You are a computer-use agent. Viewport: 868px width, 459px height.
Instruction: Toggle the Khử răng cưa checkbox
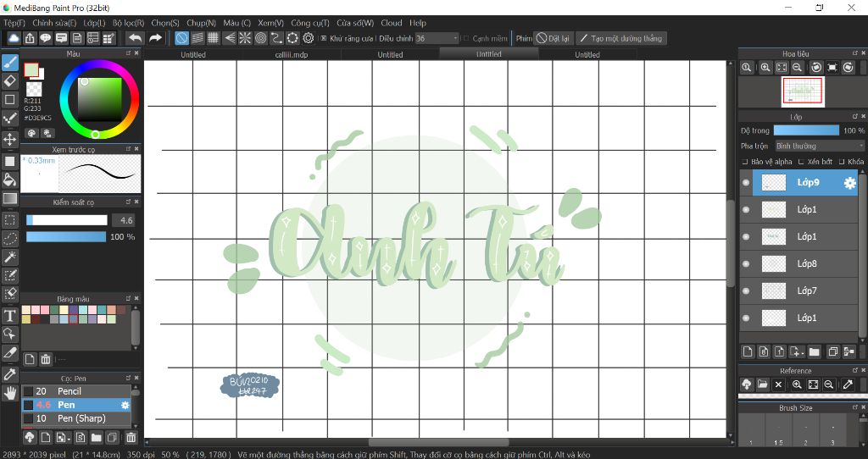click(x=324, y=39)
